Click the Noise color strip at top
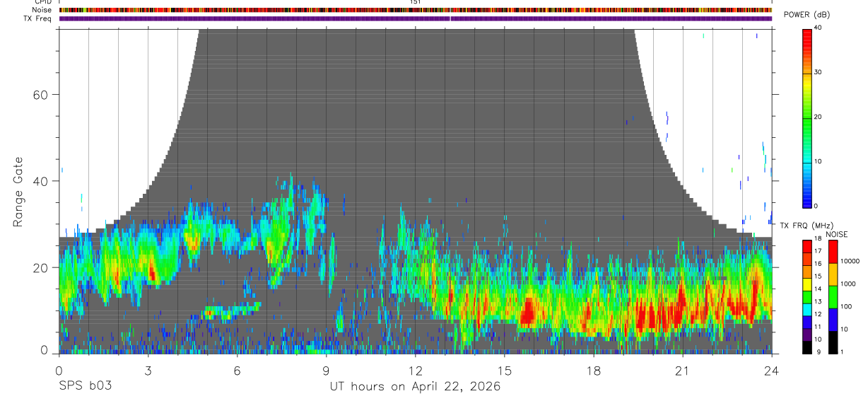The height and width of the screenshot is (401, 868). (x=416, y=10)
